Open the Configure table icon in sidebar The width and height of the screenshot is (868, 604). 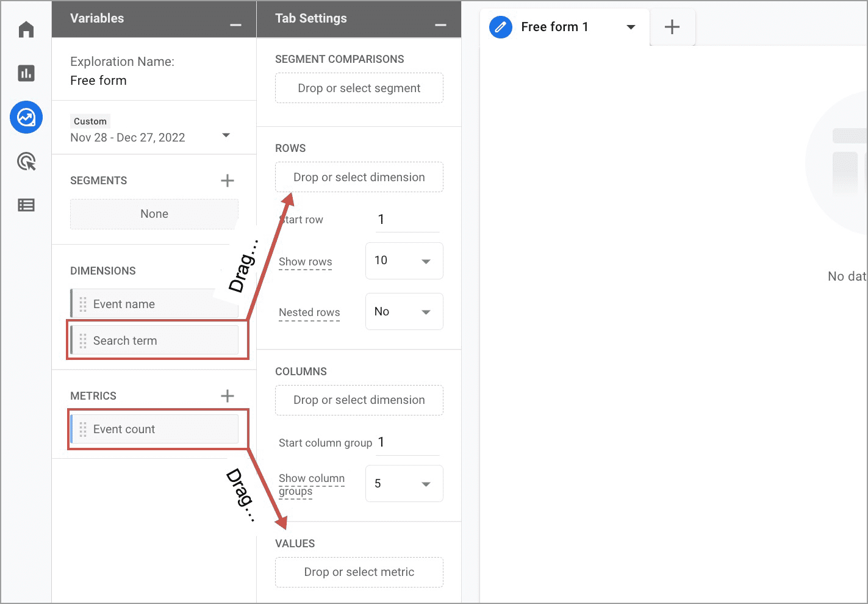(26, 205)
